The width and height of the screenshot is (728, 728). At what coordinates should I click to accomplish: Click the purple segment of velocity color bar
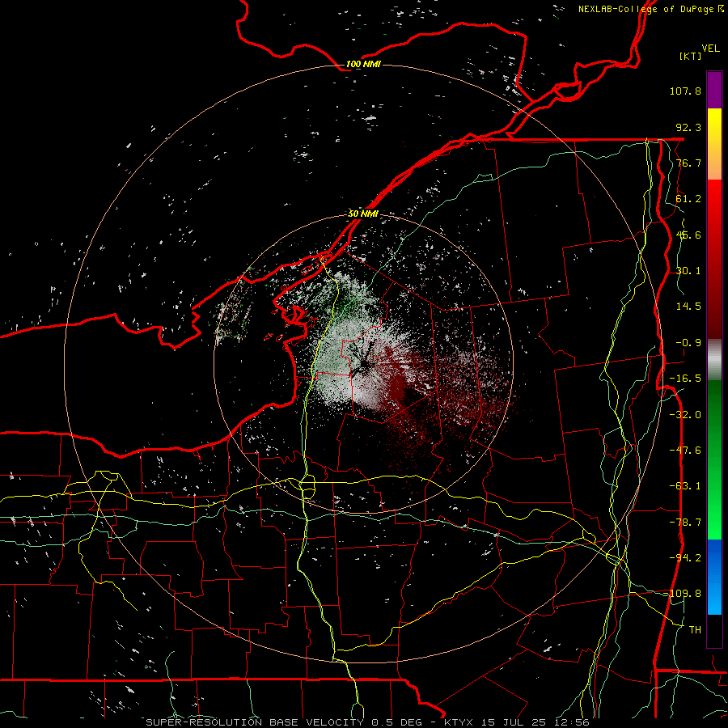click(x=714, y=90)
